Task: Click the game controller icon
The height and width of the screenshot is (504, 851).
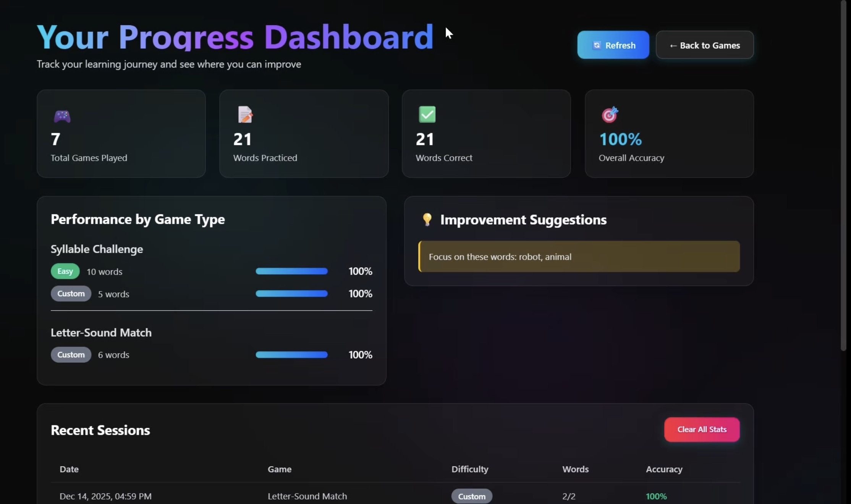Action: point(62,116)
